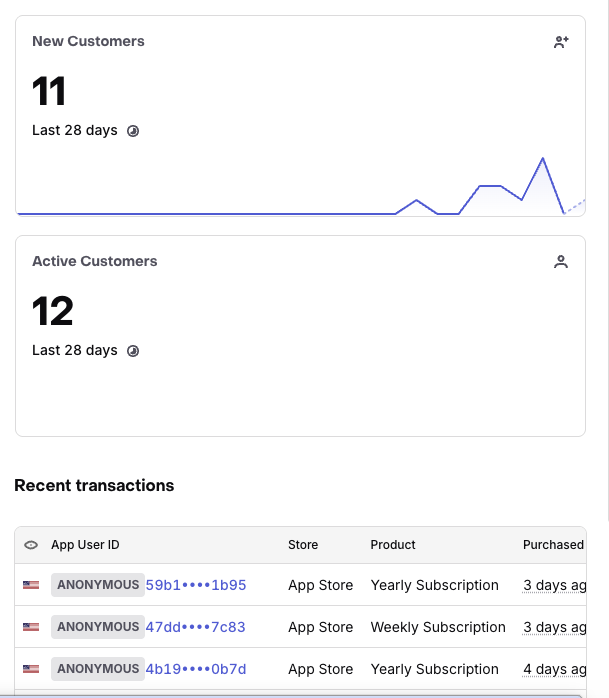Click the clock icon under New Customers count

tap(133, 131)
